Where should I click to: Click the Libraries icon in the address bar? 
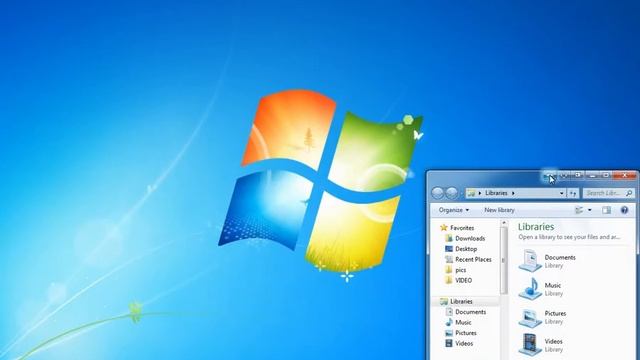[x=471, y=193]
